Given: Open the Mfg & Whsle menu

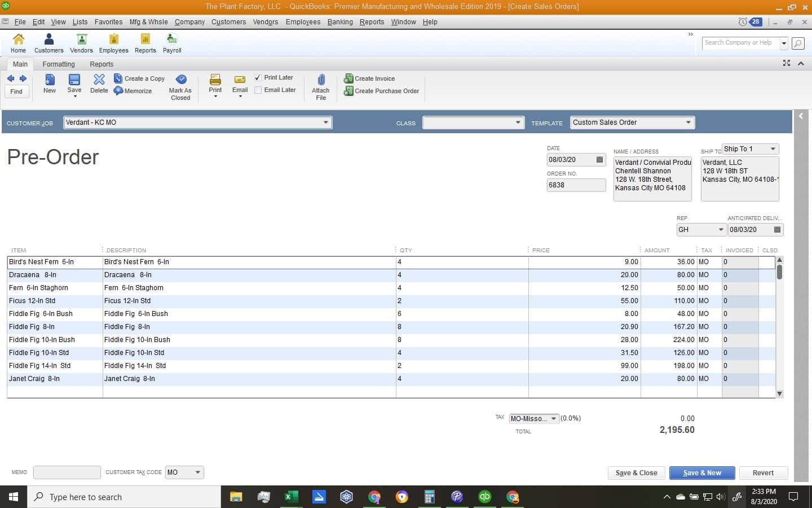Looking at the screenshot, I should pyautogui.click(x=148, y=22).
